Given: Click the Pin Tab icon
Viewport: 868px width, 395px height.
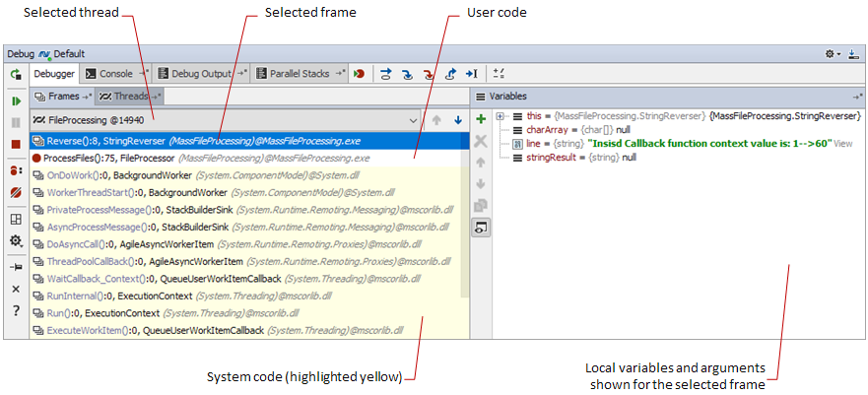Looking at the screenshot, I should tap(16, 267).
